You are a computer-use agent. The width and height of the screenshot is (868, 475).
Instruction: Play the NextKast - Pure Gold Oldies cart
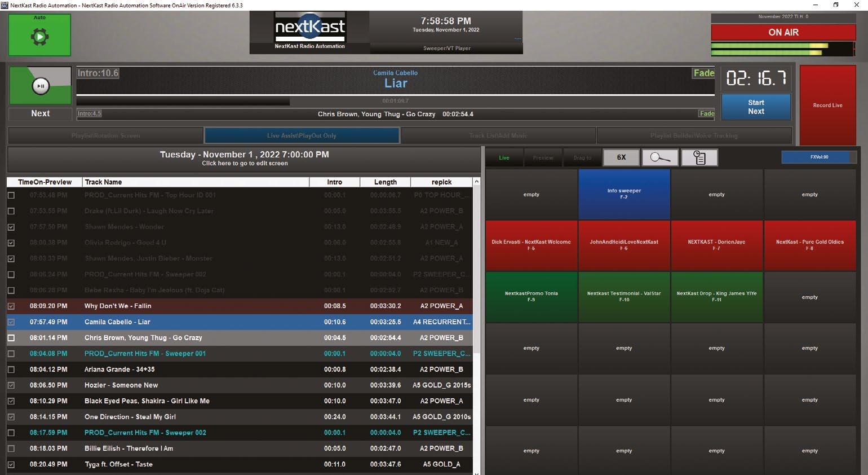pos(810,245)
